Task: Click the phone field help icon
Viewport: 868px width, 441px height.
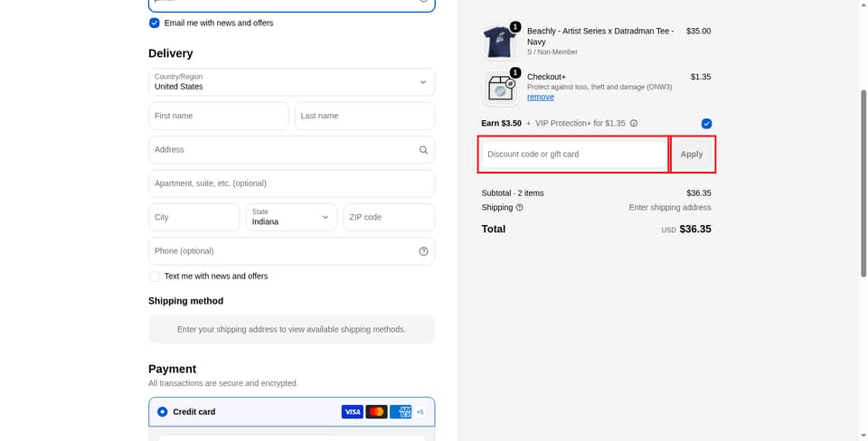Action: (423, 251)
